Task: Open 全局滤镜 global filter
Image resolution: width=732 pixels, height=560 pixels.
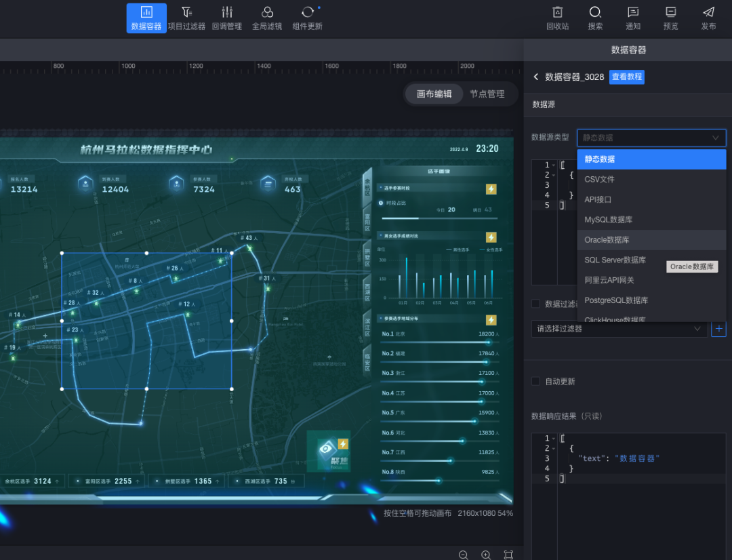Action: 267,18
